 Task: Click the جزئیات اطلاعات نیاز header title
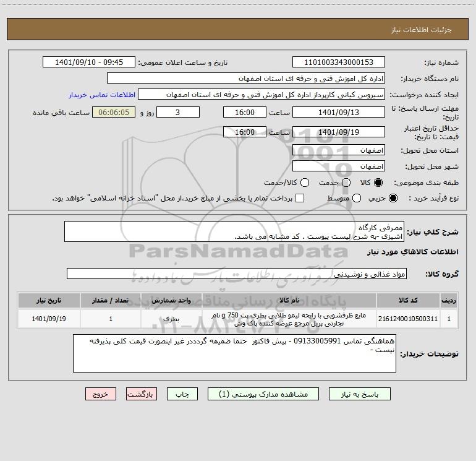(x=422, y=30)
